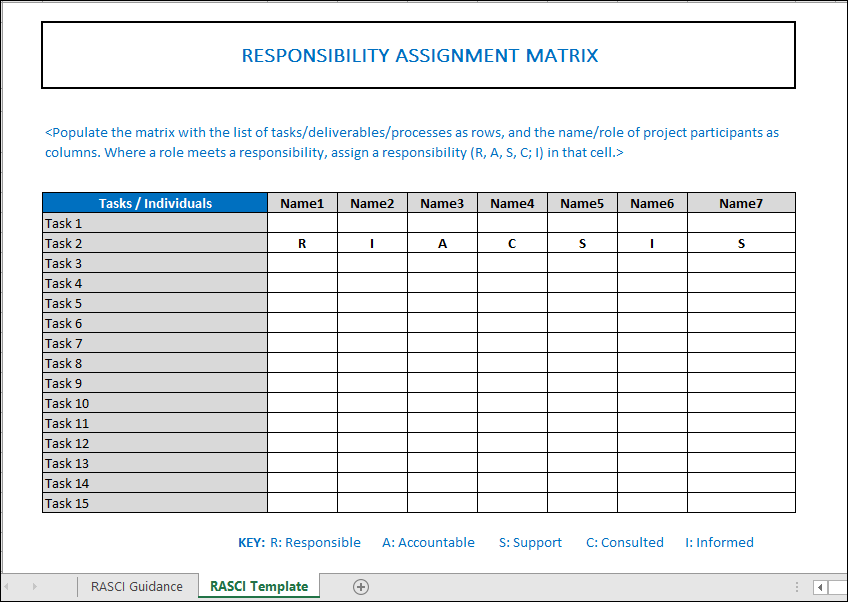The width and height of the screenshot is (848, 602).
Task: Select the Name1 column header cell
Action: pyautogui.click(x=302, y=203)
